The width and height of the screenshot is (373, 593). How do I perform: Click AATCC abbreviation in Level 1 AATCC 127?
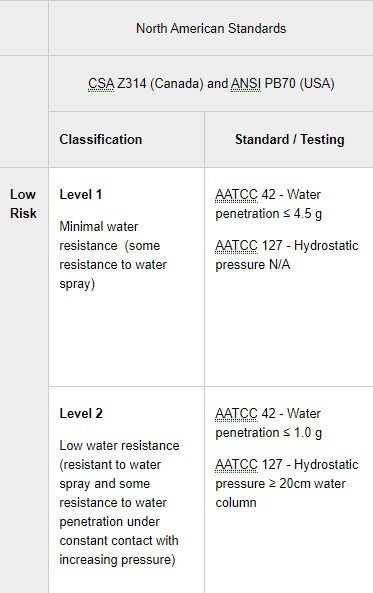tap(236, 246)
